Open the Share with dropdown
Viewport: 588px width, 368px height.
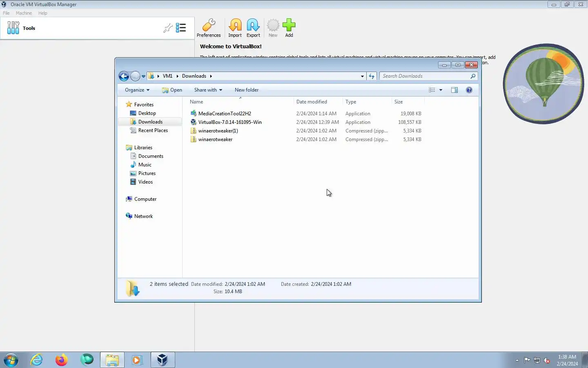tap(208, 90)
